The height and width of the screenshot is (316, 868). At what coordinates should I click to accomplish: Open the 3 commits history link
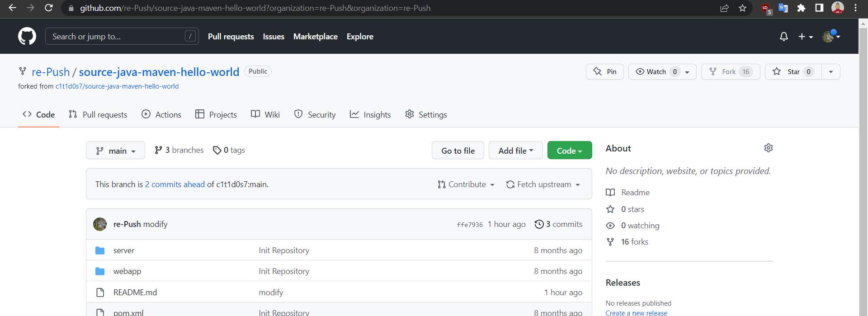[x=559, y=224]
